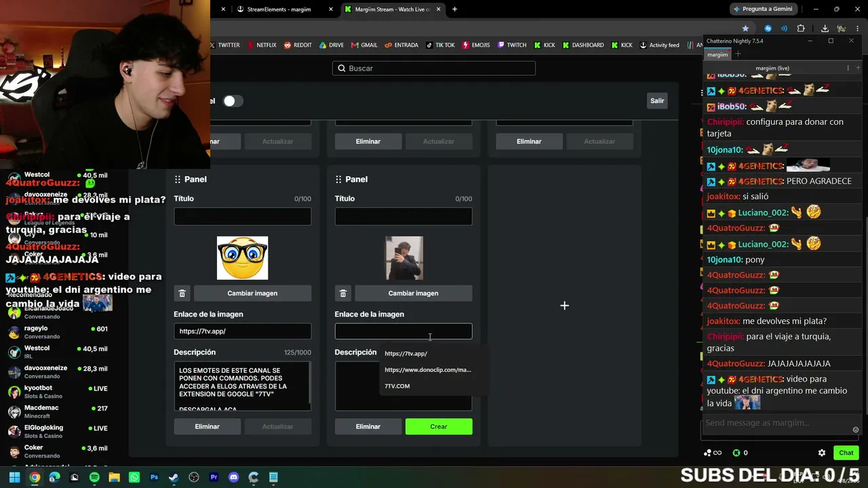Open OBS Studio from the taskbar

[194, 477]
